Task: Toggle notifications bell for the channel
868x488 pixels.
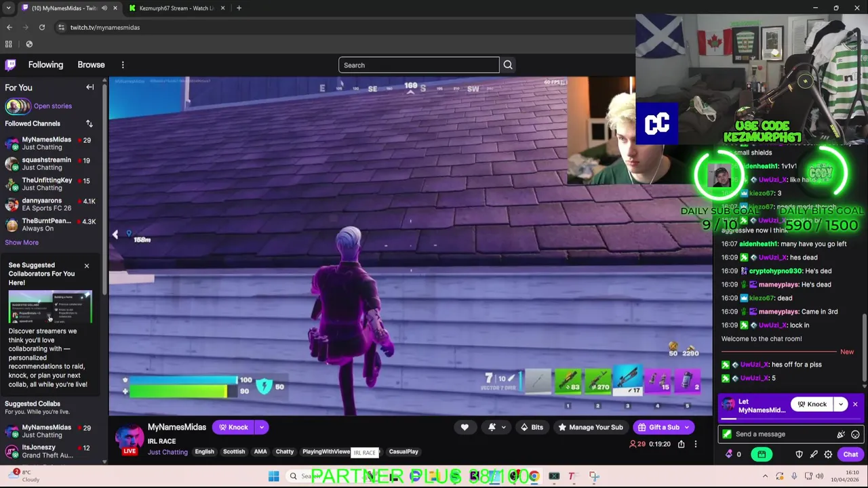Action: coord(492,427)
